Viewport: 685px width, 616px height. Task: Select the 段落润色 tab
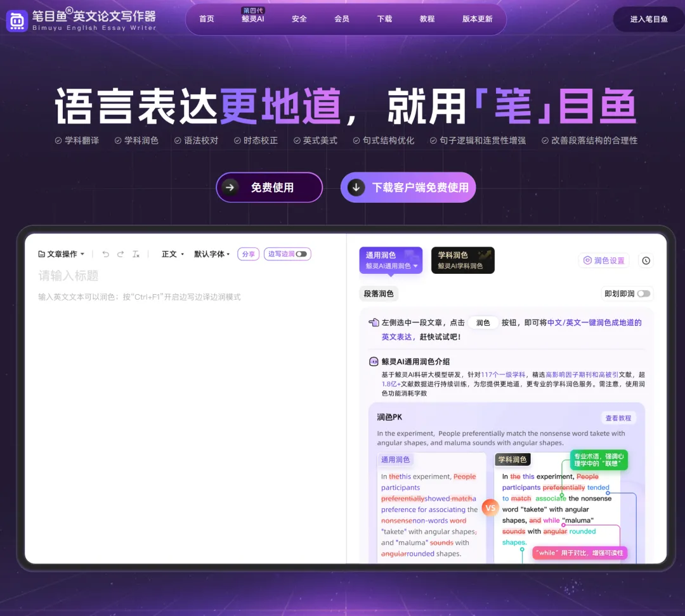(379, 294)
